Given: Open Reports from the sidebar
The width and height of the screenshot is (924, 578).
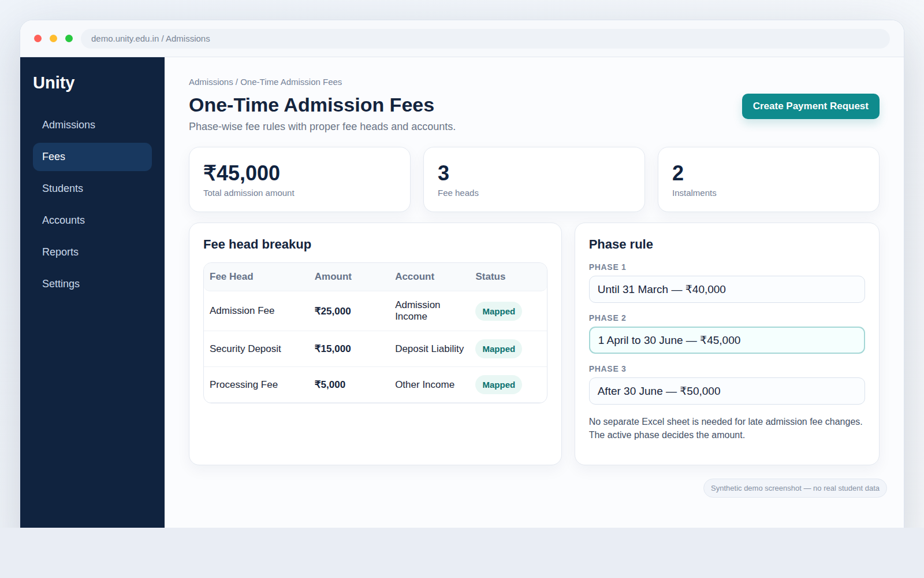Looking at the screenshot, I should pos(92,252).
